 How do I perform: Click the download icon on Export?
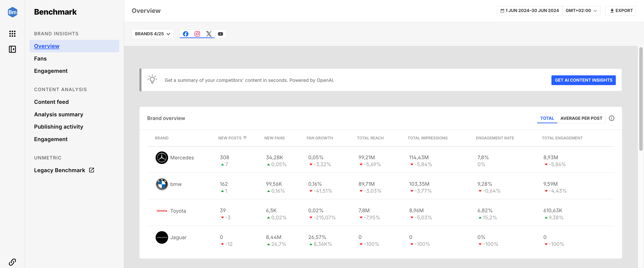point(612,11)
